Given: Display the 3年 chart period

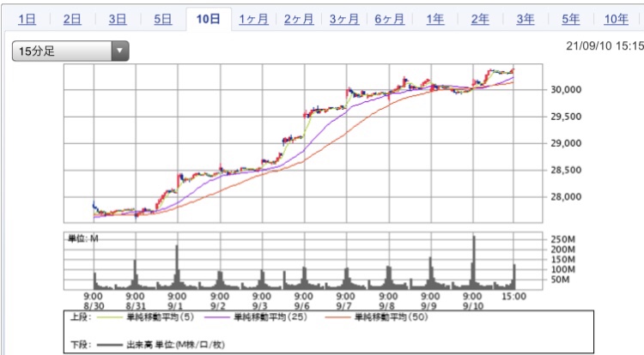Looking at the screenshot, I should pos(526,18).
